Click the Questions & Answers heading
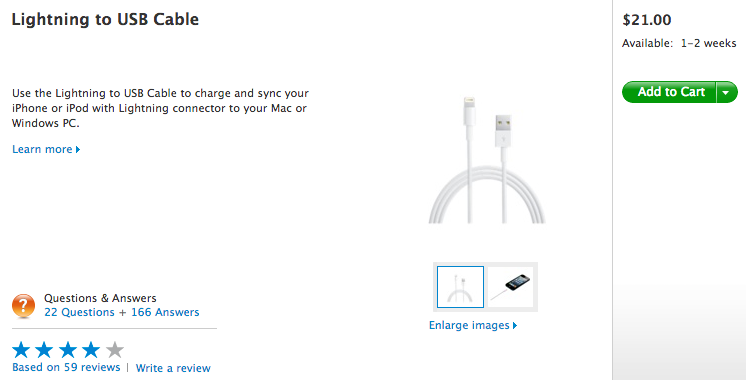The height and width of the screenshot is (380, 746). coord(100,298)
